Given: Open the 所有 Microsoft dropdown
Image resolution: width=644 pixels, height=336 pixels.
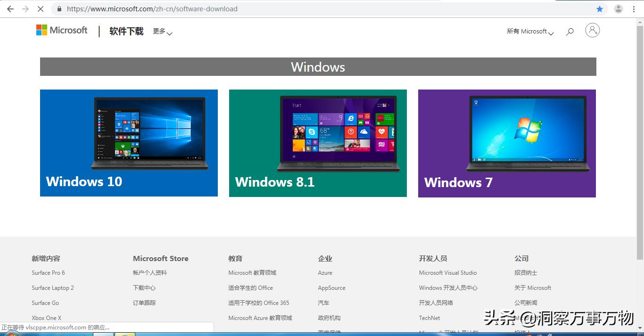Looking at the screenshot, I should pos(530,31).
